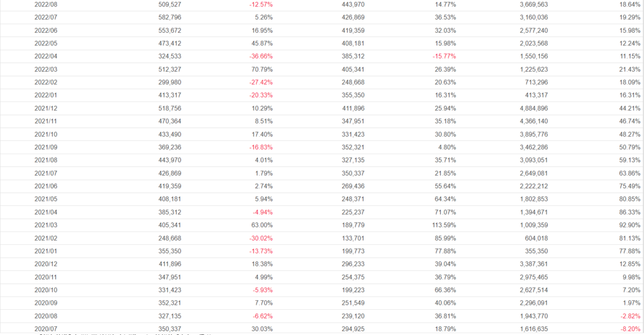The height and width of the screenshot is (335, 644).
Task: Select the 2021/12 row date
Action: tap(45, 108)
